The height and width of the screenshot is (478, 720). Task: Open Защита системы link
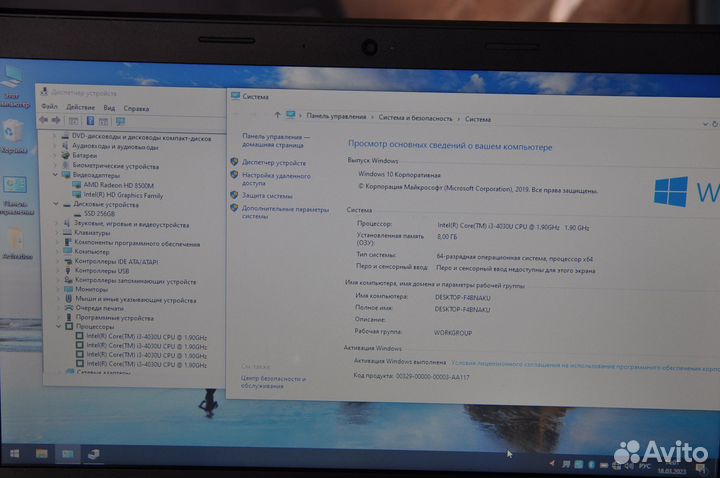pos(267,196)
